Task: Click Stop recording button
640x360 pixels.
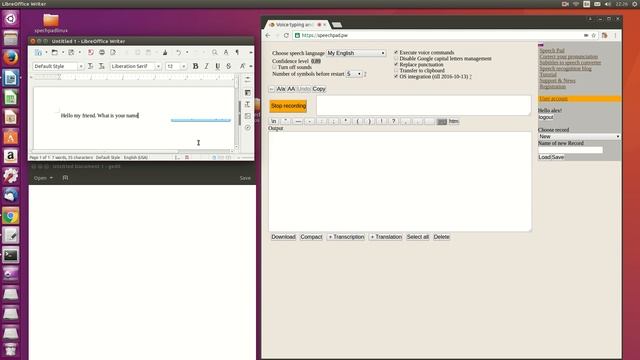Action: [288, 106]
